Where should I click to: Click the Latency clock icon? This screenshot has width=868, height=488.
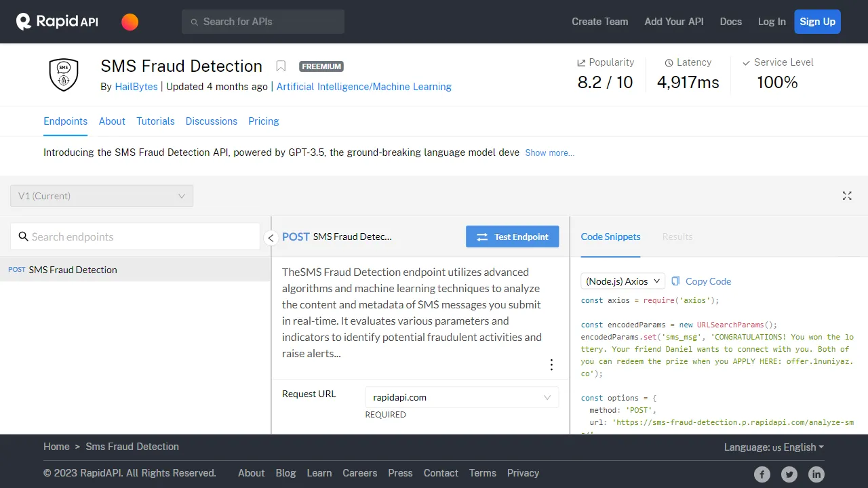669,62
